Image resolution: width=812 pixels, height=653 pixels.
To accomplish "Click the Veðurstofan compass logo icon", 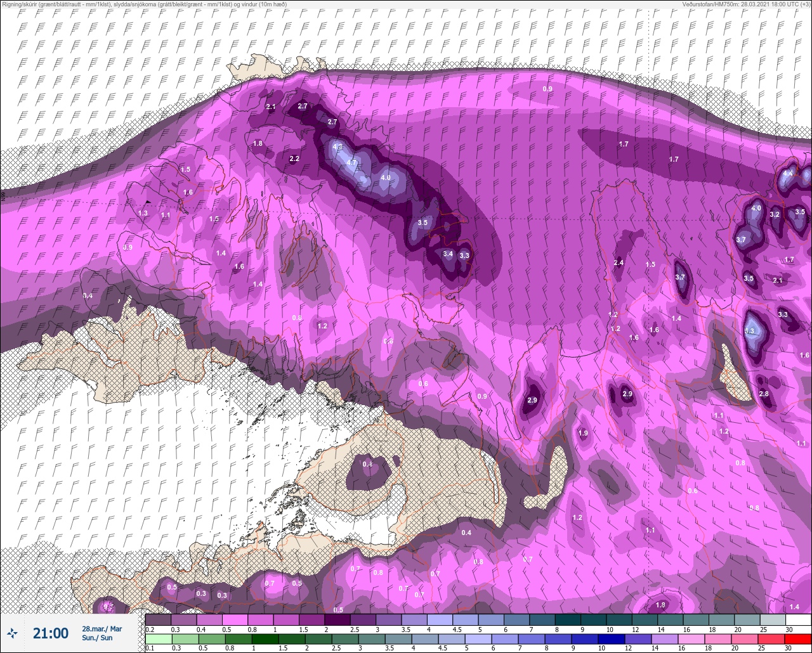I will [11, 633].
